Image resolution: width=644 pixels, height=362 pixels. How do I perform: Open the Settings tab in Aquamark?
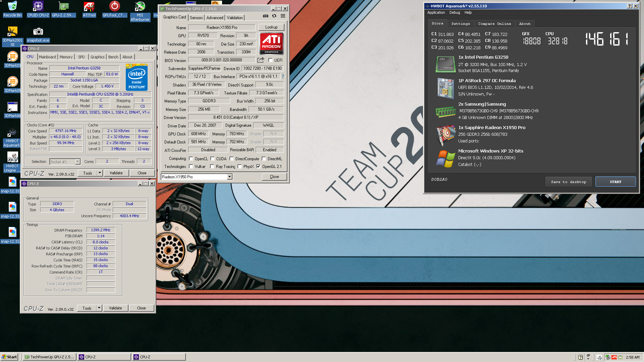(x=461, y=24)
